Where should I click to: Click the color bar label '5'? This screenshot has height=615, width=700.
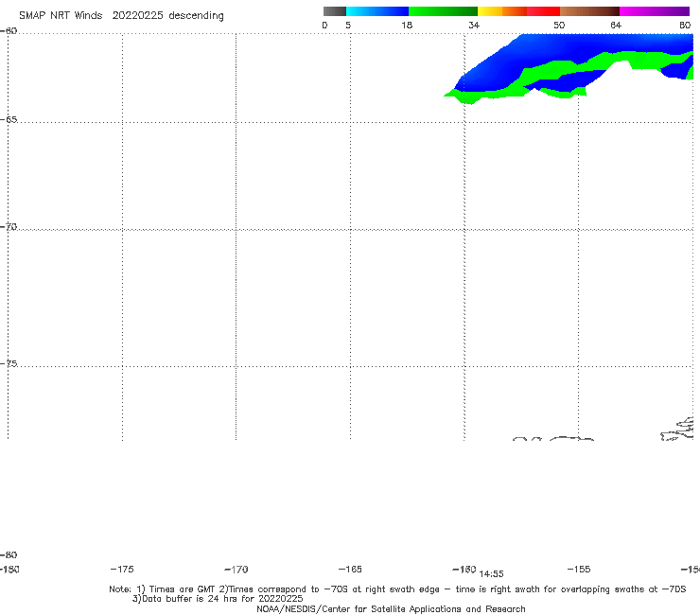click(x=348, y=26)
